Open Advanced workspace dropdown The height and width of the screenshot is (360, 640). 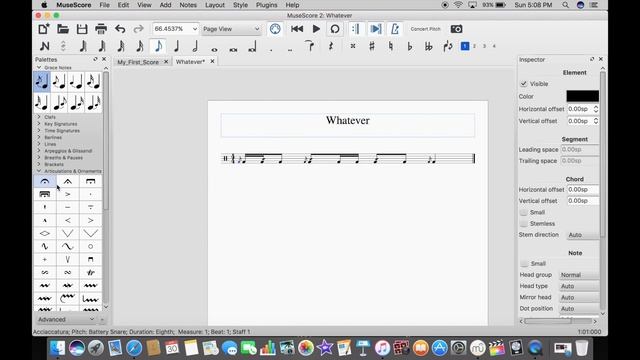click(x=66, y=320)
